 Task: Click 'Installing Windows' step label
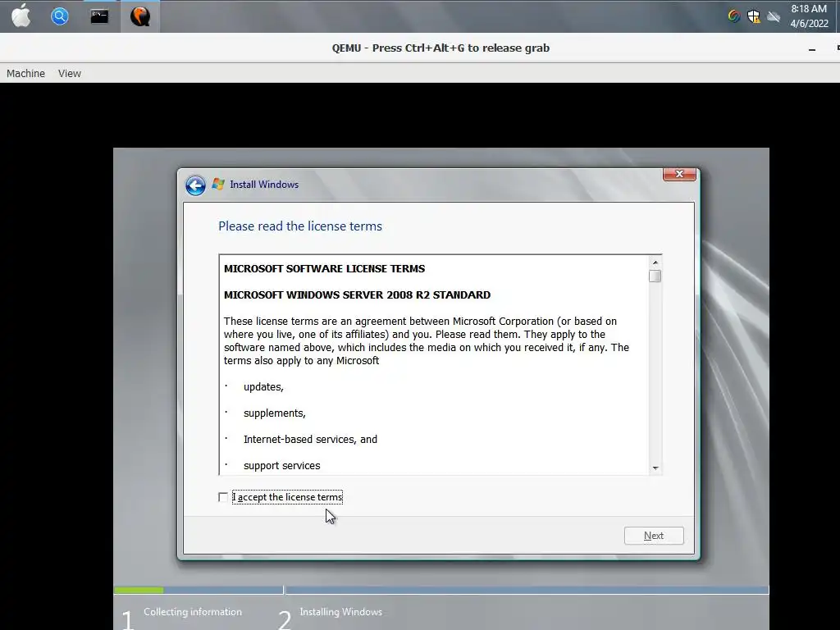[x=340, y=612]
